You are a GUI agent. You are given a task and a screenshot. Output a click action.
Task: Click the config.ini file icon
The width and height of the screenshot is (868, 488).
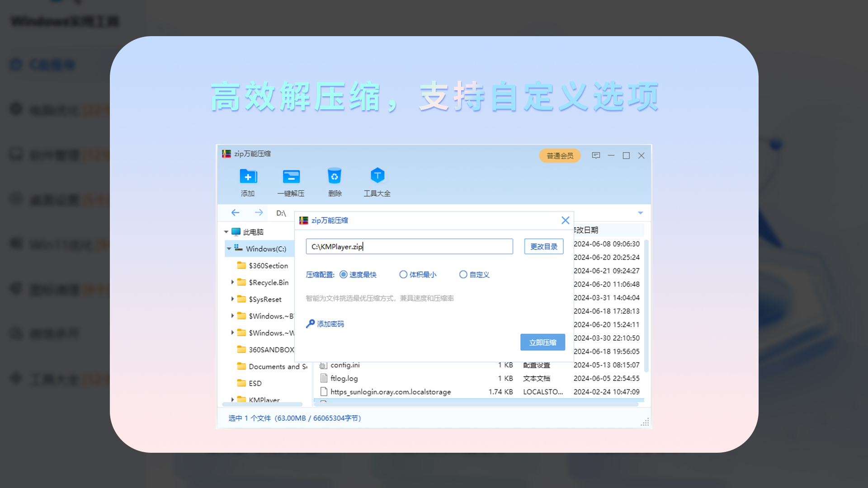(323, 365)
